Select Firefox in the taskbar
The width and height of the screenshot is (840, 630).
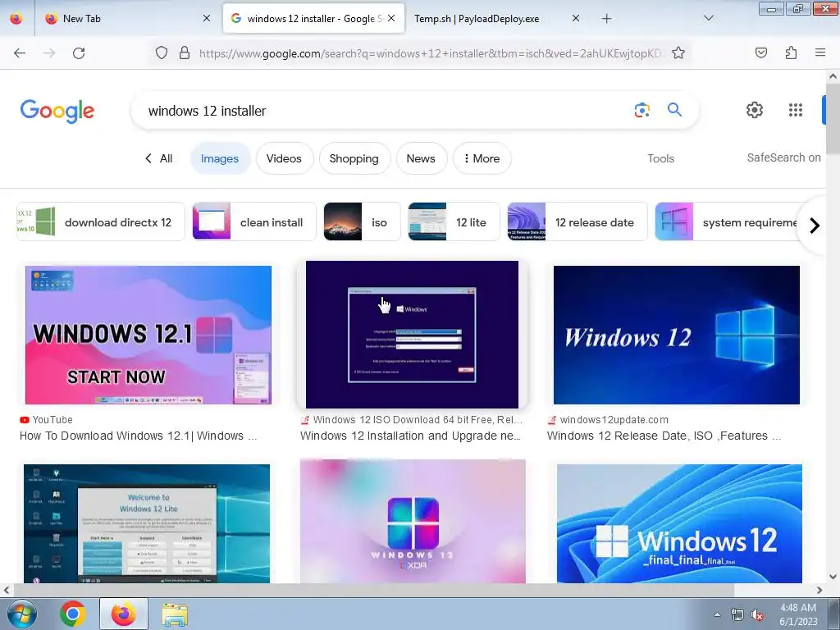click(x=124, y=614)
